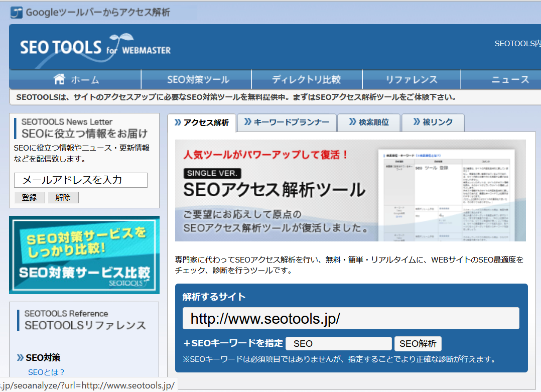Open the ホーム navigation menu
This screenshot has width=541, height=392.
(x=75, y=79)
